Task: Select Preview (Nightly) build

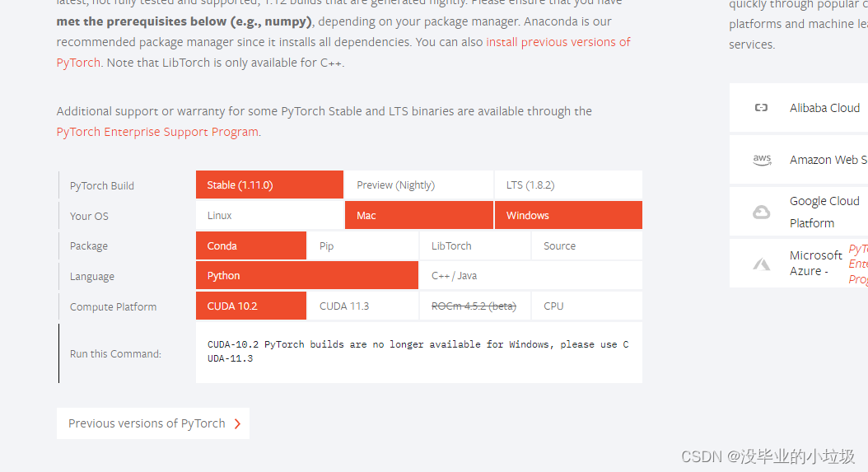Action: click(x=418, y=185)
